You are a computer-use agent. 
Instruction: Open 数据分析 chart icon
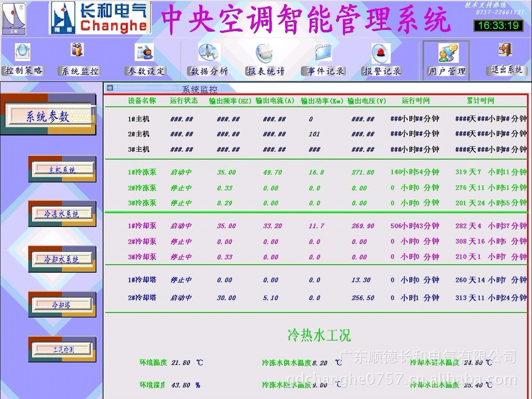209,52
